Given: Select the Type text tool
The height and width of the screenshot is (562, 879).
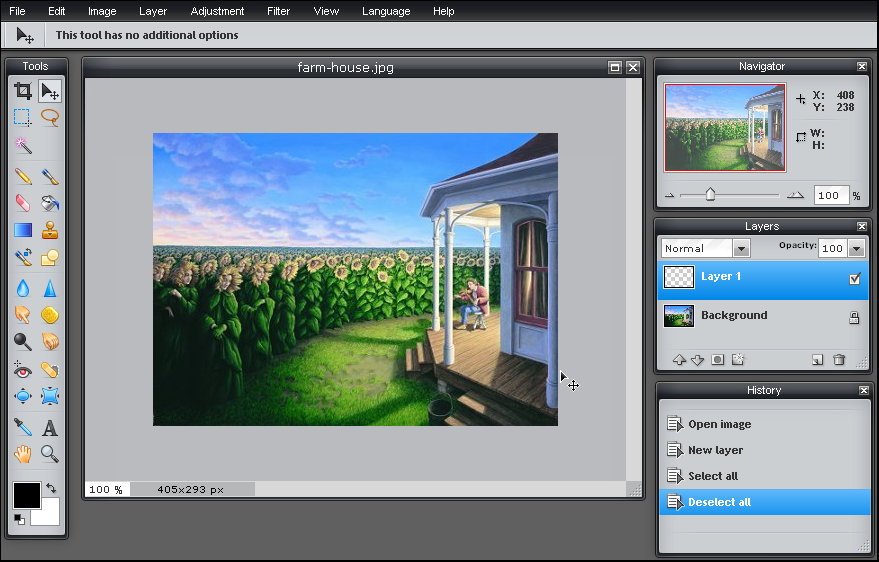Looking at the screenshot, I should (50, 428).
